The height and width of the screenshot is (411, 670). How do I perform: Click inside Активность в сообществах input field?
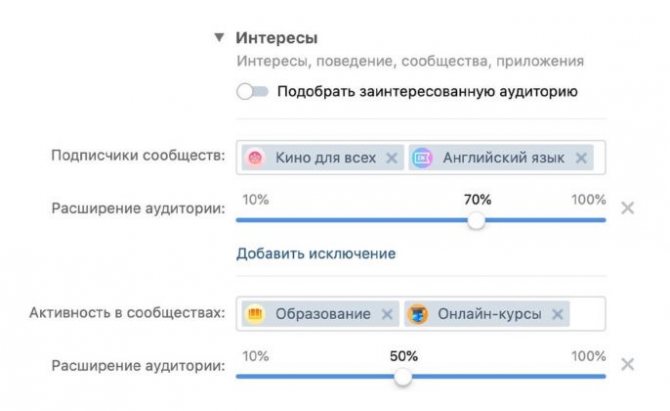[421, 314]
